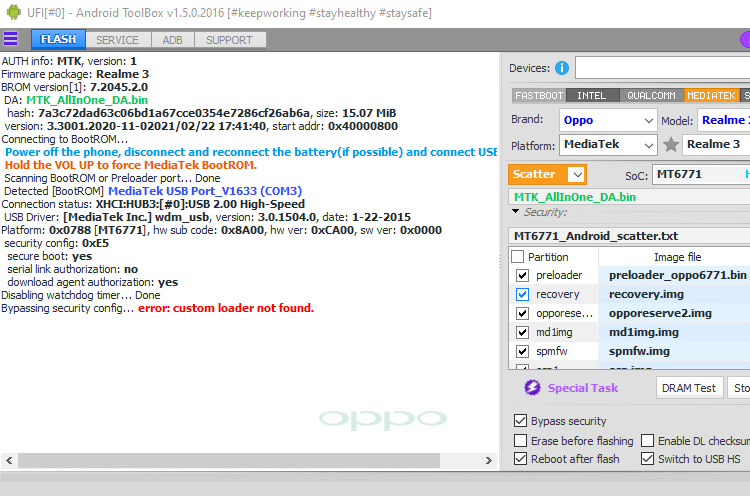This screenshot has width=750, height=496.
Task: Click the MTK_AllInOne_DA.bin text in log
Action: (87, 100)
